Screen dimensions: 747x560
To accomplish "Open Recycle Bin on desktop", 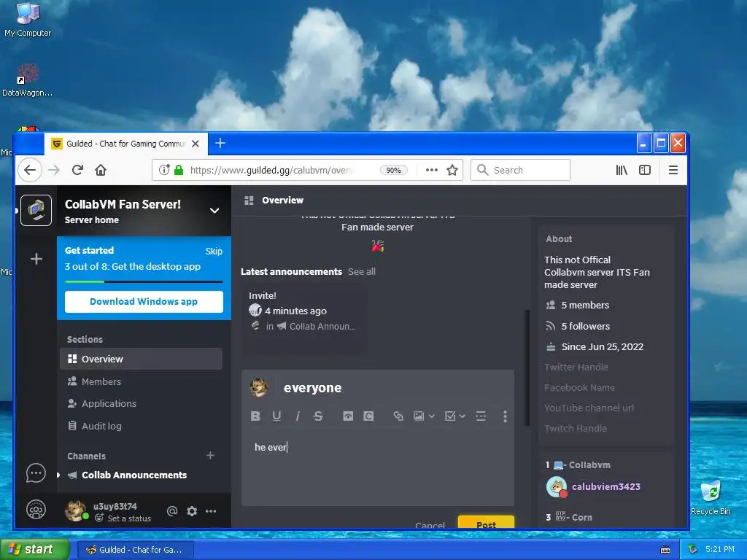I will [711, 498].
